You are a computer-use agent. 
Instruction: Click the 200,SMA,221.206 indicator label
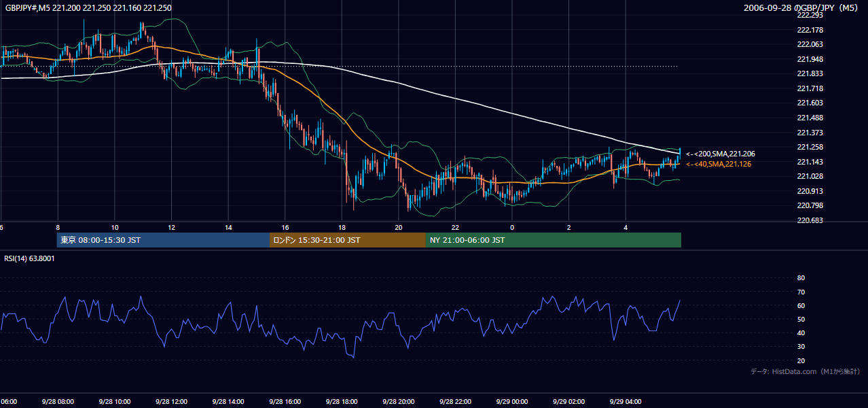coord(720,154)
